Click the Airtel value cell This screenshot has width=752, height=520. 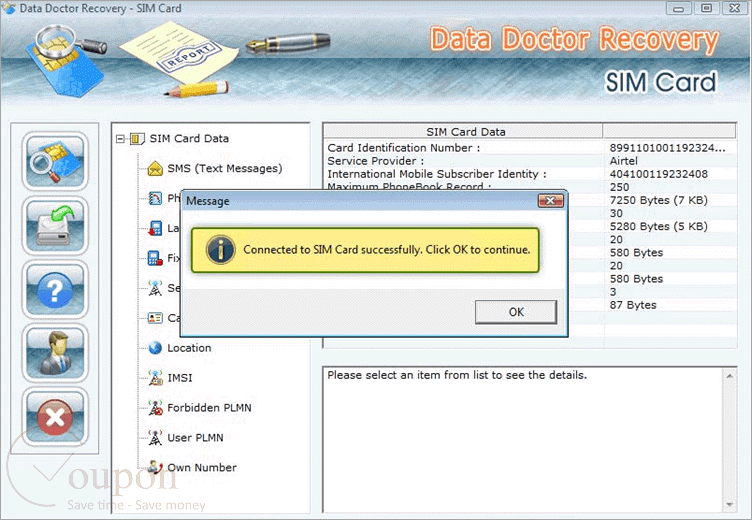point(623,161)
